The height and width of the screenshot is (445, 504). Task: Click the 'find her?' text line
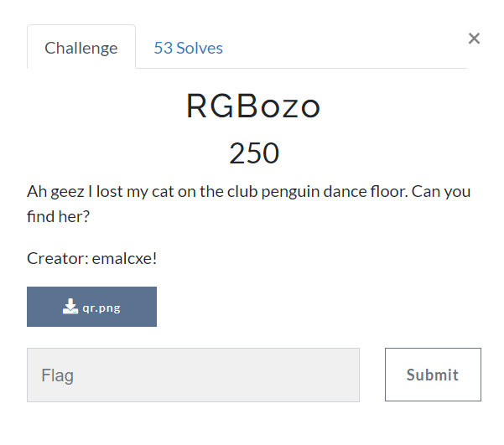[58, 216]
